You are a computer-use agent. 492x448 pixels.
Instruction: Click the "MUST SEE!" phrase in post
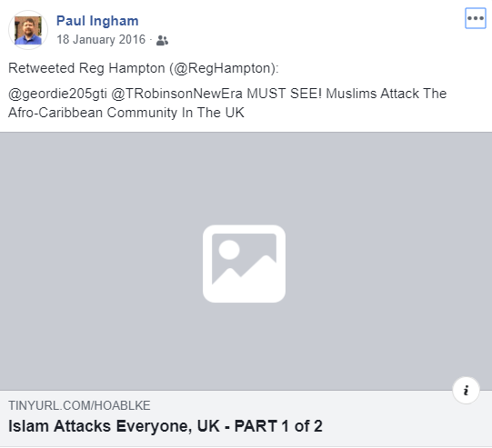click(285, 94)
